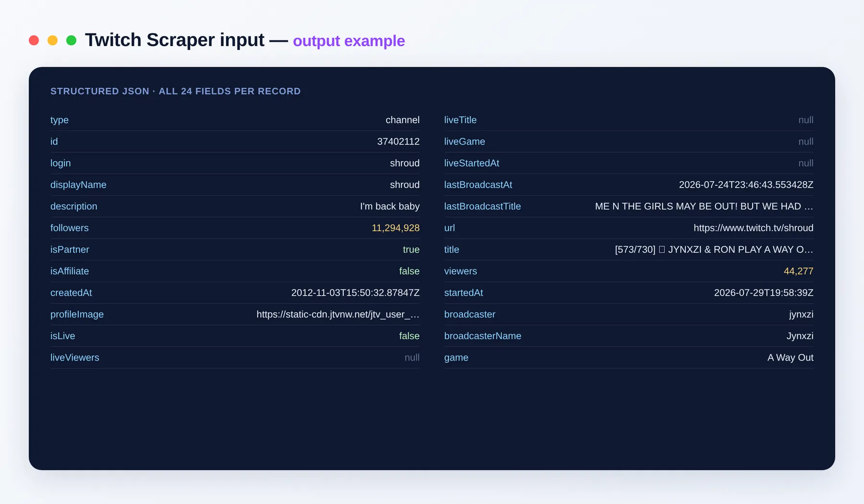Screen dimensions: 864x504
Task: Click the red close dot
Action: coord(34,40)
